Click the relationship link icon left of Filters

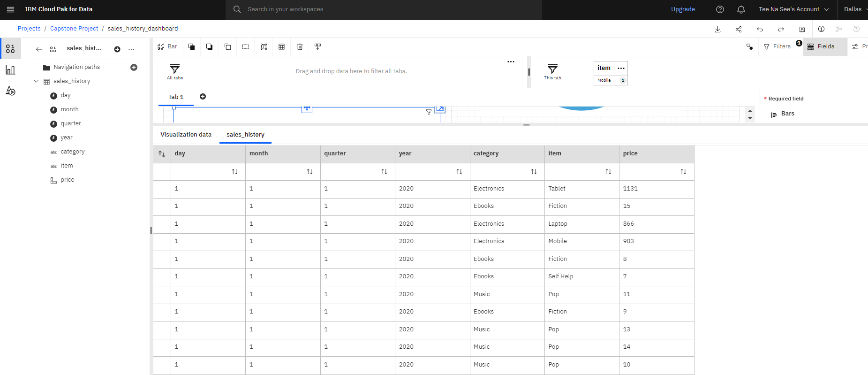point(749,46)
